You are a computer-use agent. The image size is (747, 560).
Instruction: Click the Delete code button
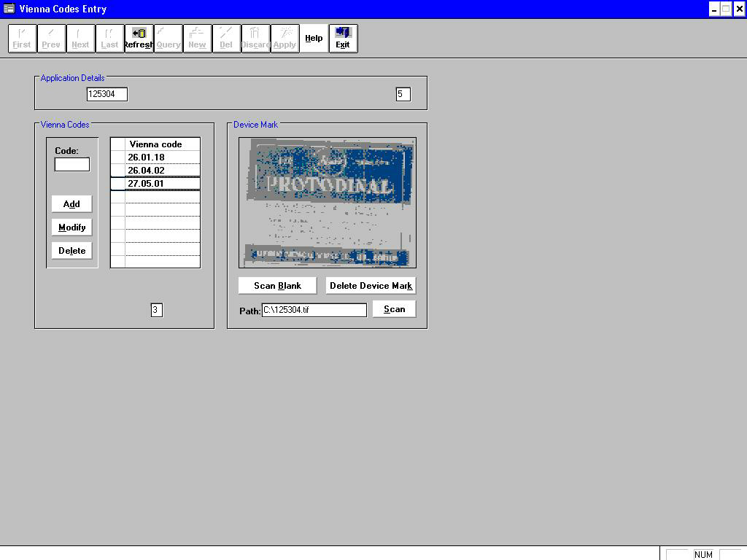point(71,251)
